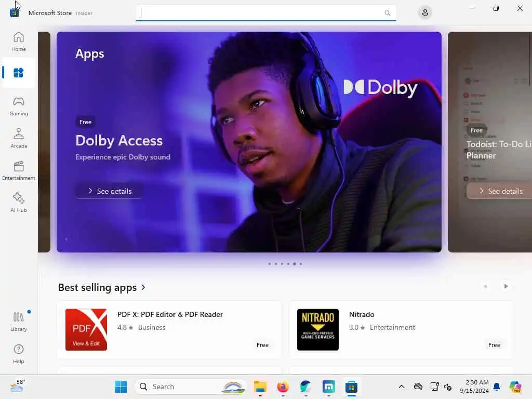
Task: Click the Entertainment category on Nitrado
Action: click(392, 327)
